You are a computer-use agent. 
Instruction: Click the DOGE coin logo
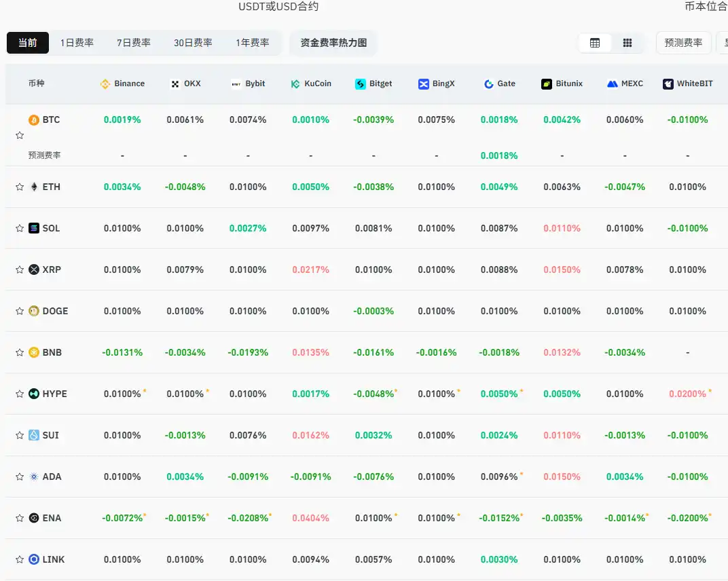pyautogui.click(x=34, y=311)
